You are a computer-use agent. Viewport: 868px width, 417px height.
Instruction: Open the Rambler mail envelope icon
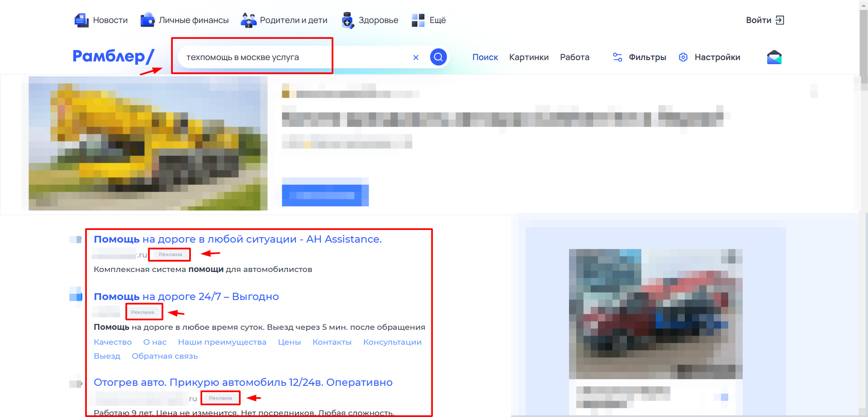coord(774,57)
